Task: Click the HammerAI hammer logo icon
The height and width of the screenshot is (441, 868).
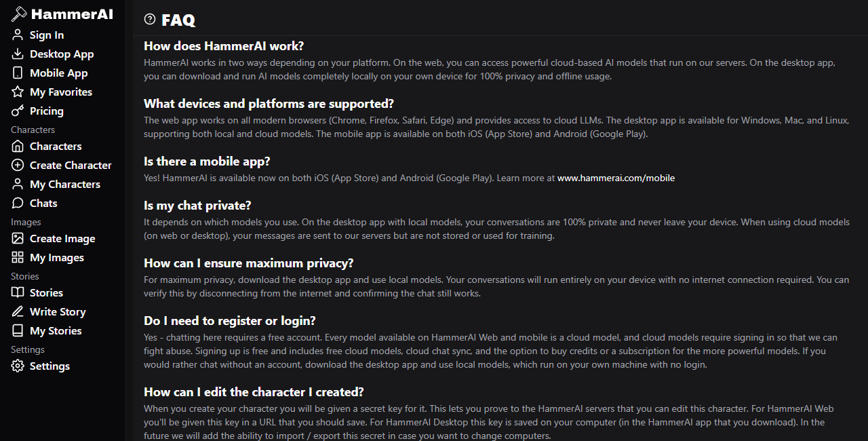Action: click(x=19, y=14)
